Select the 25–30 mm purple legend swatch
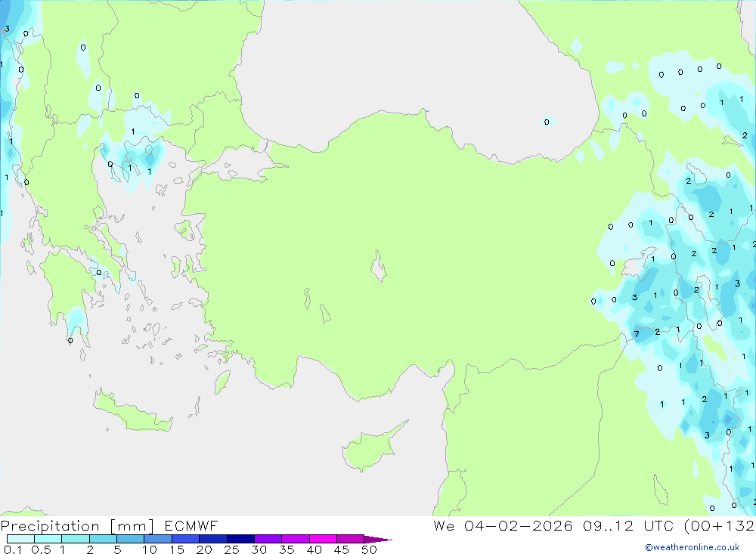 (240, 539)
